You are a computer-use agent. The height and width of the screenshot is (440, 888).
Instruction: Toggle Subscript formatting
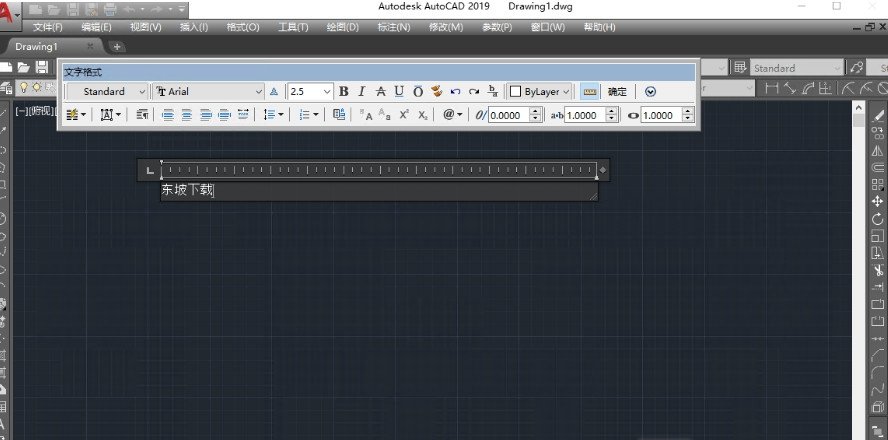click(423, 115)
